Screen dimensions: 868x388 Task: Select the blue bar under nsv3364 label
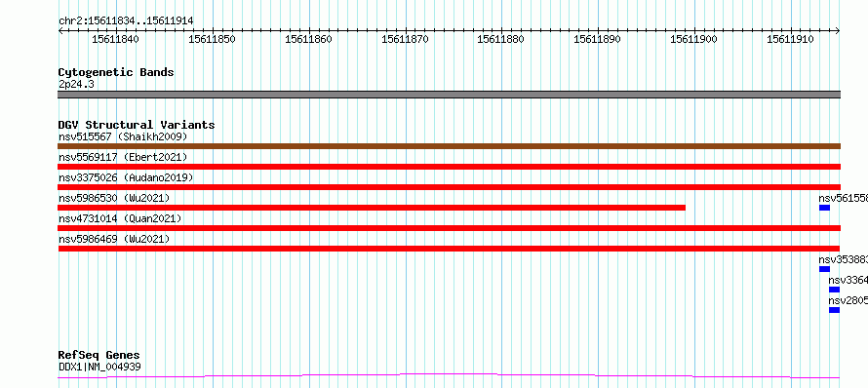(x=834, y=290)
